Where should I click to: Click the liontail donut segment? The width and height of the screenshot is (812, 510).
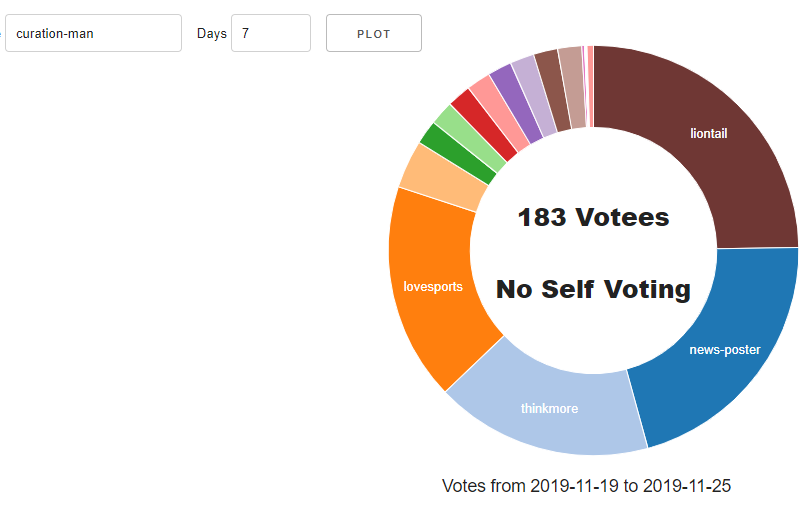coord(708,133)
